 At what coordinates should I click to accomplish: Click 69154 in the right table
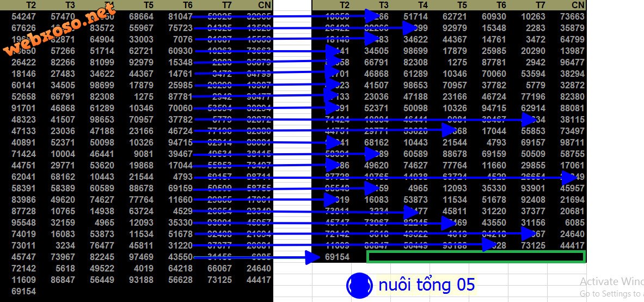(x=337, y=257)
